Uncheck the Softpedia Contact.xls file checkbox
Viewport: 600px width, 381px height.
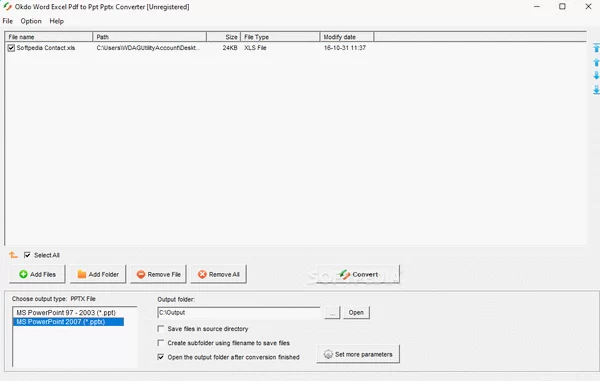[11, 48]
